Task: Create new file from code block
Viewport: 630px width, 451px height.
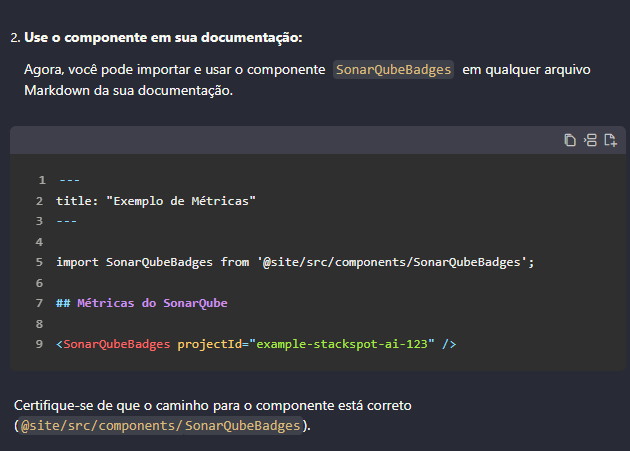Action: 610,140
